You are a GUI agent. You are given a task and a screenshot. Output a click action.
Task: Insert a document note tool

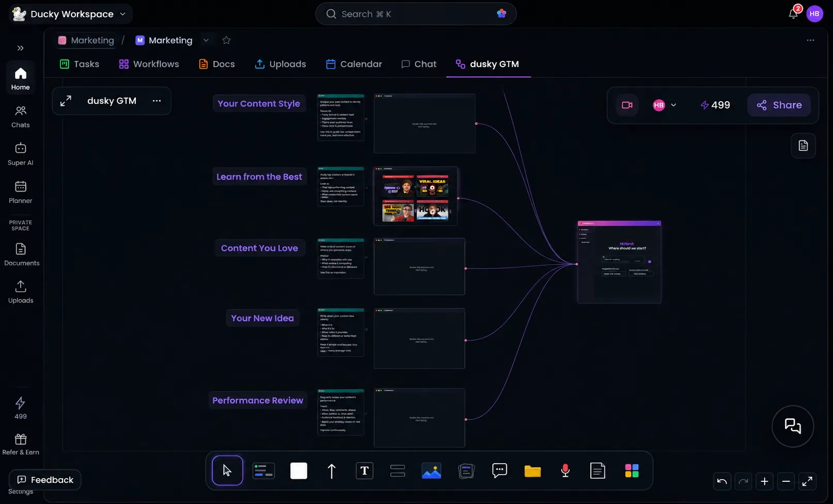[x=598, y=470]
